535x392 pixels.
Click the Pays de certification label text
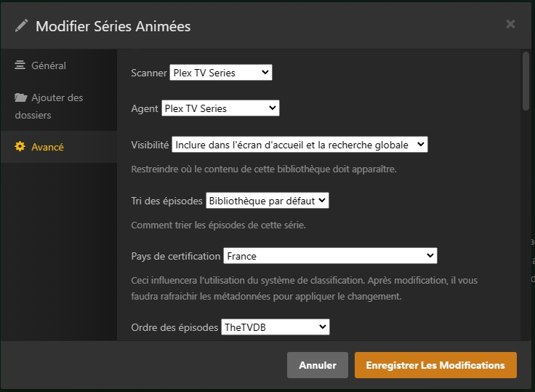click(175, 256)
